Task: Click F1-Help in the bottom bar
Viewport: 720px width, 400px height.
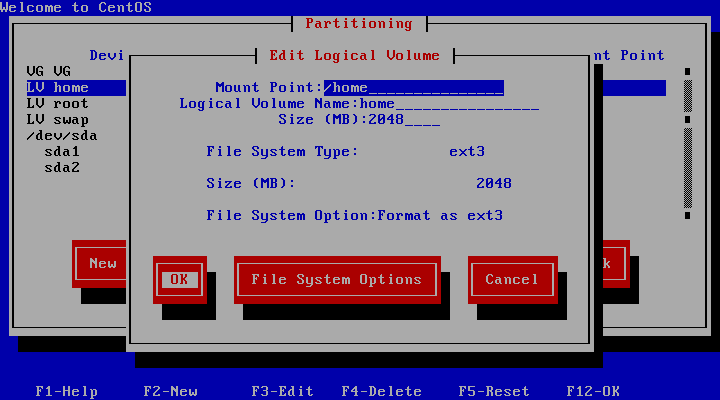Action: click(66, 392)
